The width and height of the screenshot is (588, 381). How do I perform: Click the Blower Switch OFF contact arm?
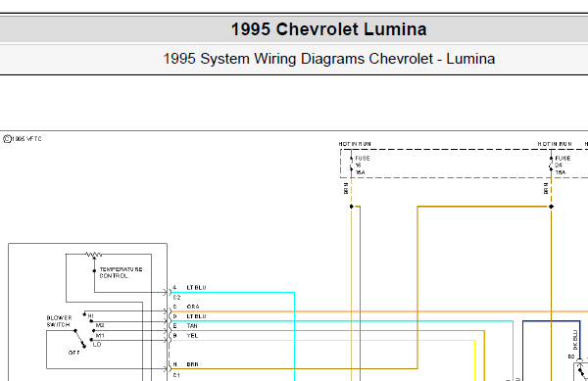[79, 339]
